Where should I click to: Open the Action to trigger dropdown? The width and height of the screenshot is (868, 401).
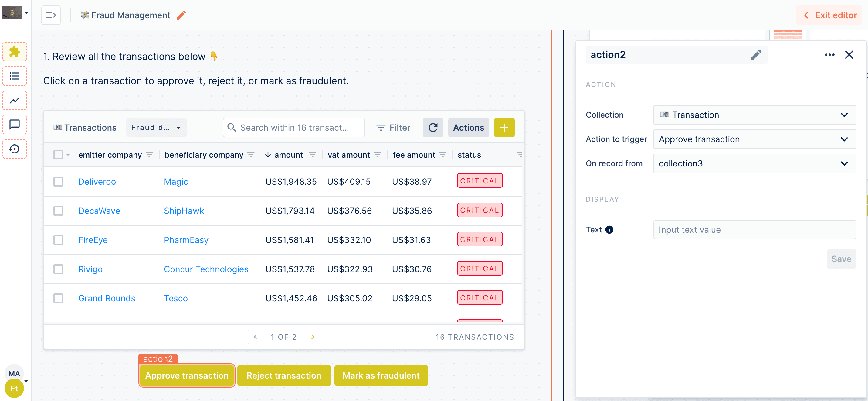click(x=754, y=139)
